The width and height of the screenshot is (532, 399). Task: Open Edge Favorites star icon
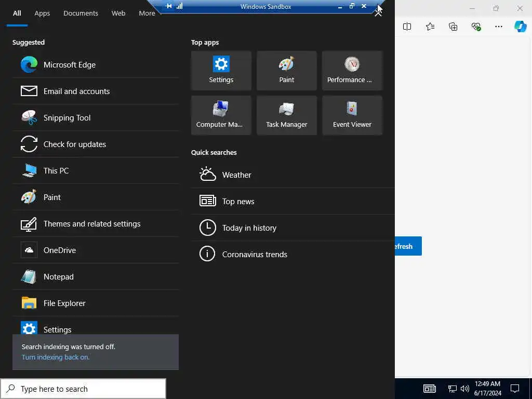[430, 26]
